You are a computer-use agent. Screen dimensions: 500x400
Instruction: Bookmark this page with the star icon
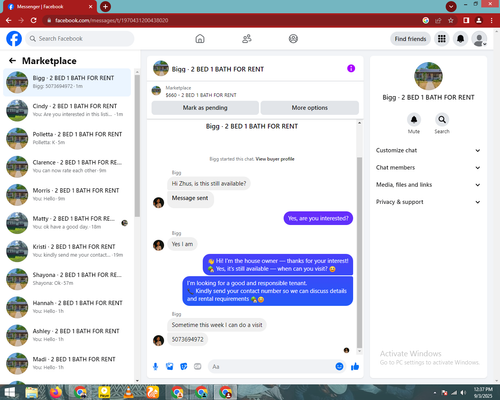click(451, 20)
